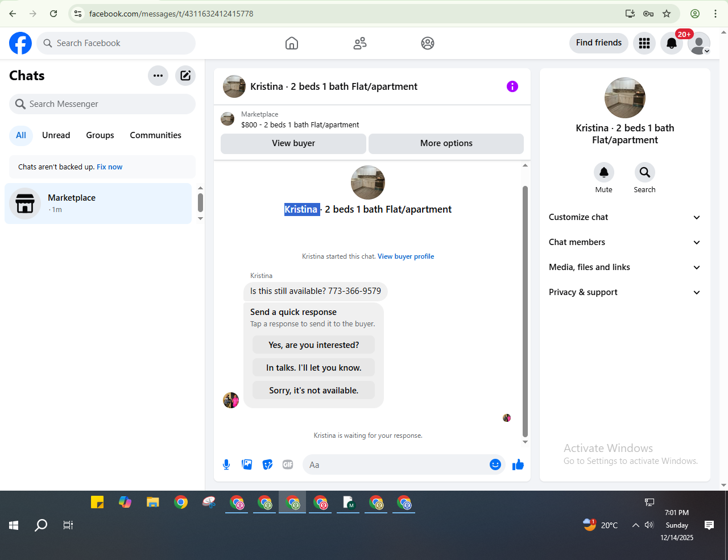Switch to the Unread tab
The width and height of the screenshot is (728, 560).
coord(56,135)
